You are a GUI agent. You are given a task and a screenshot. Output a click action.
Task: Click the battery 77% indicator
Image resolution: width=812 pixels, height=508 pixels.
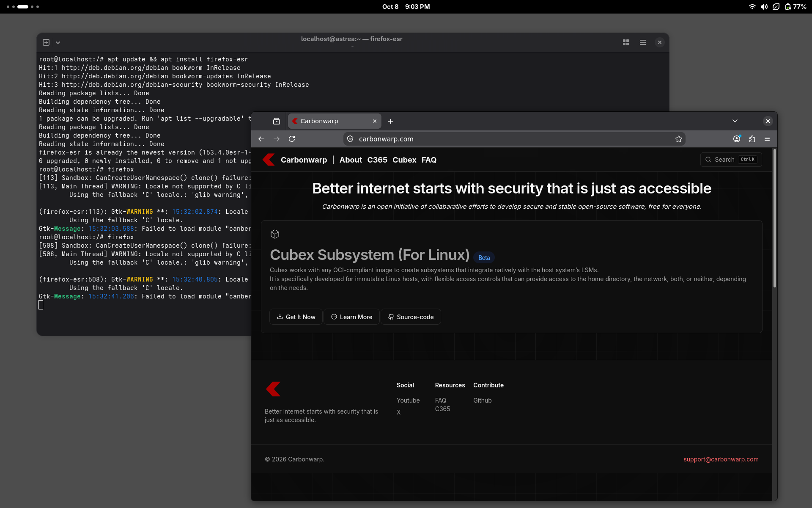pos(796,7)
